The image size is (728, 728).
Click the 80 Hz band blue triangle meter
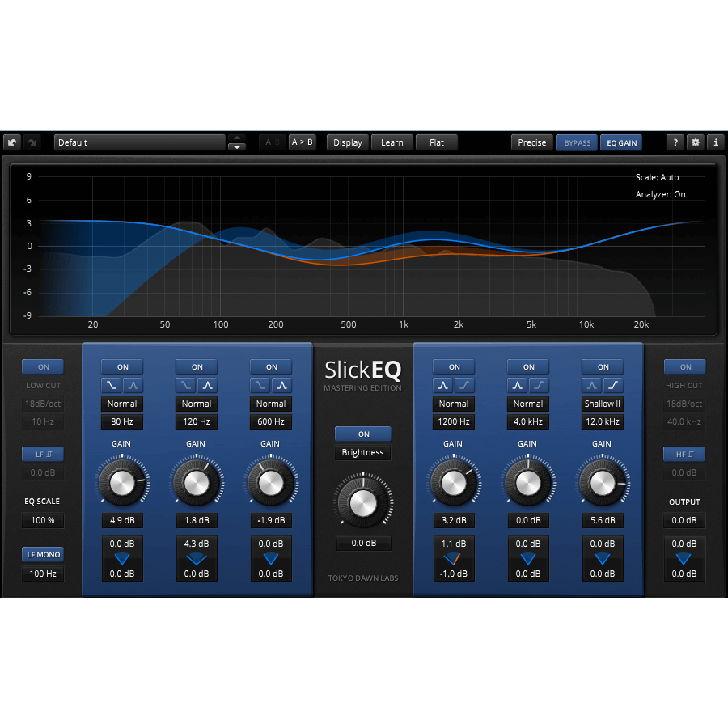(x=122, y=558)
